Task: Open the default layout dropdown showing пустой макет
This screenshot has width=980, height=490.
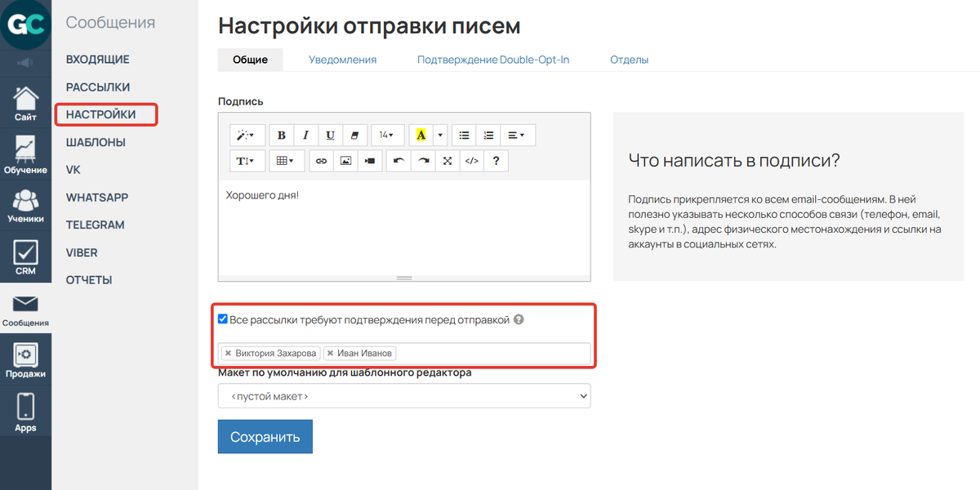Action: [x=404, y=395]
